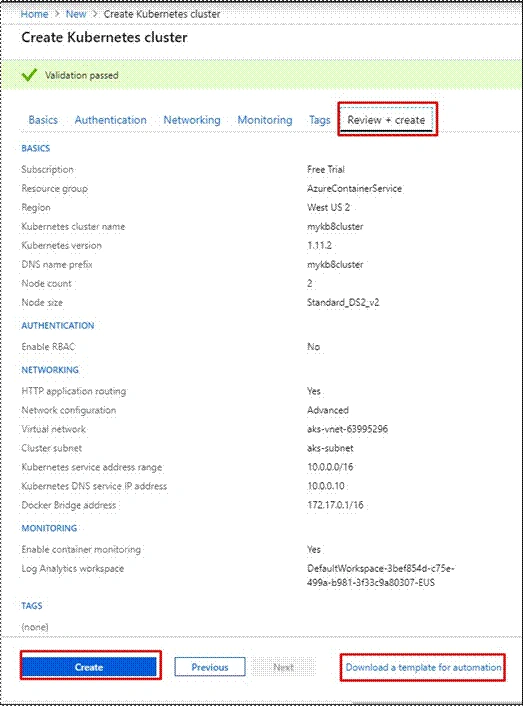Click the 10.0.0.10 DNS service IP
Image resolution: width=529 pixels, height=713 pixels.
(x=326, y=486)
